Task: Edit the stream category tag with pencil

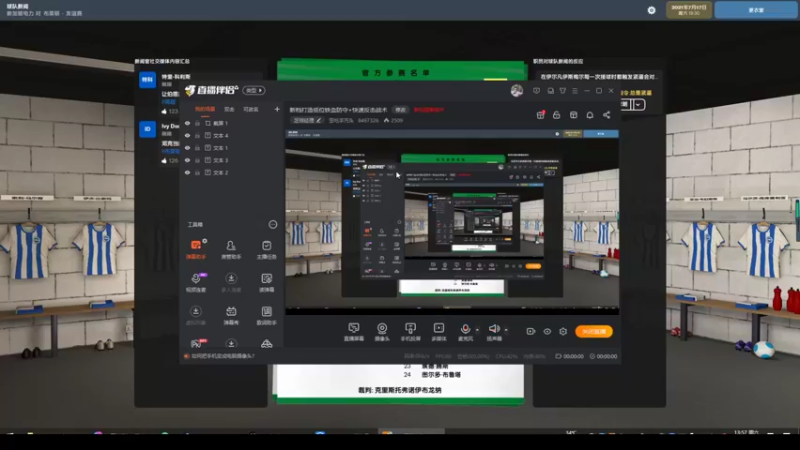Action: pos(308,120)
